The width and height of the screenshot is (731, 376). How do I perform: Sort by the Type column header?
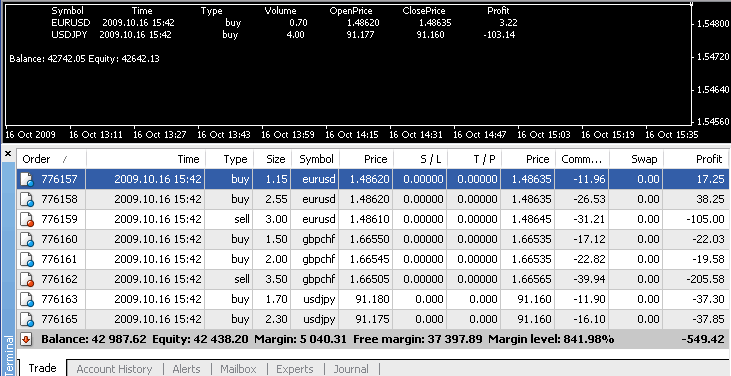pos(229,159)
